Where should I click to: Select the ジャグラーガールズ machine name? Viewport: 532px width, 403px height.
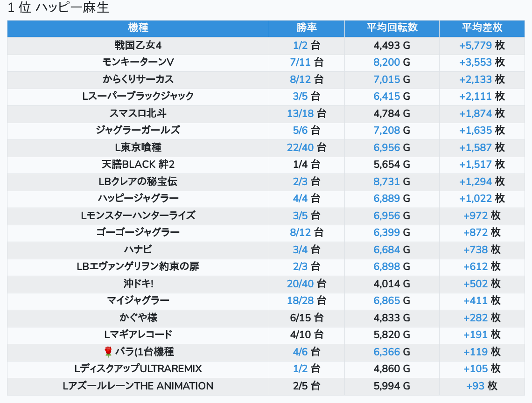tap(138, 130)
